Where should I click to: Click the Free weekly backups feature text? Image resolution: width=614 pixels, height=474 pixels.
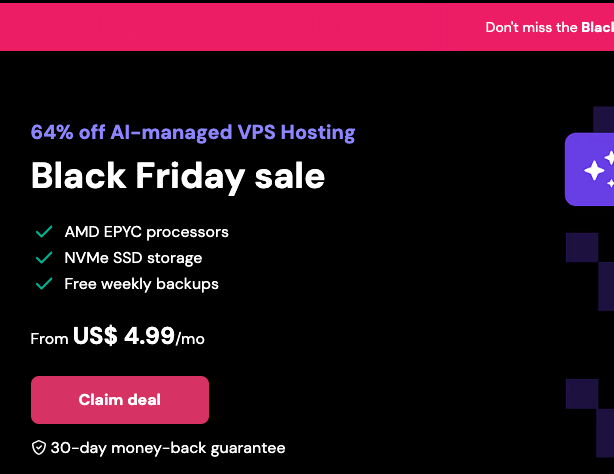[141, 284]
